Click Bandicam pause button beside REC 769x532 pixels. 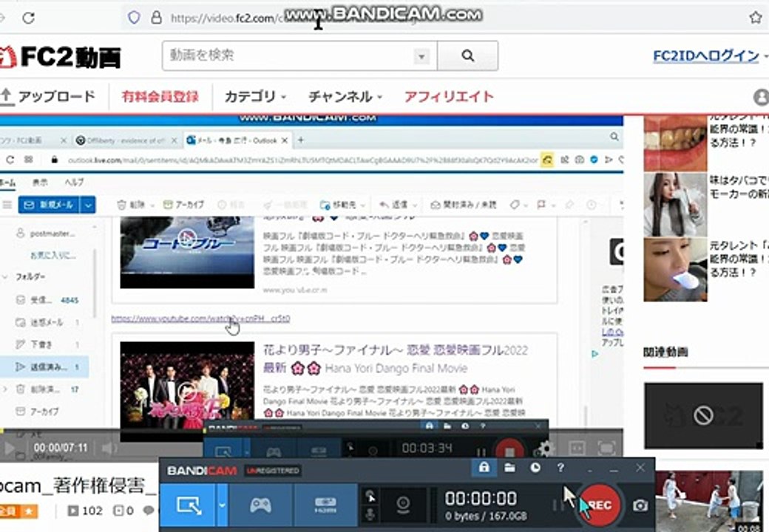[558, 505]
